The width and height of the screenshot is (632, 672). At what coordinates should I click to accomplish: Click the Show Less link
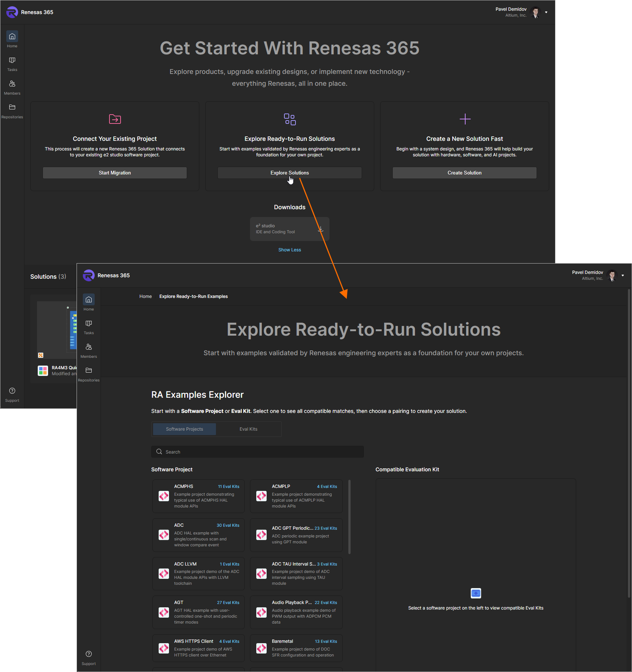290,250
